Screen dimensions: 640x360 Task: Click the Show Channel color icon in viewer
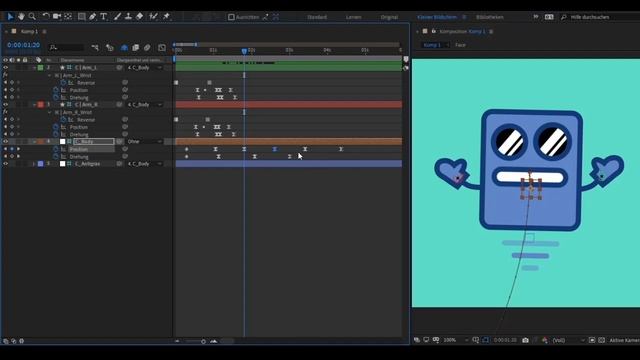(x=545, y=340)
